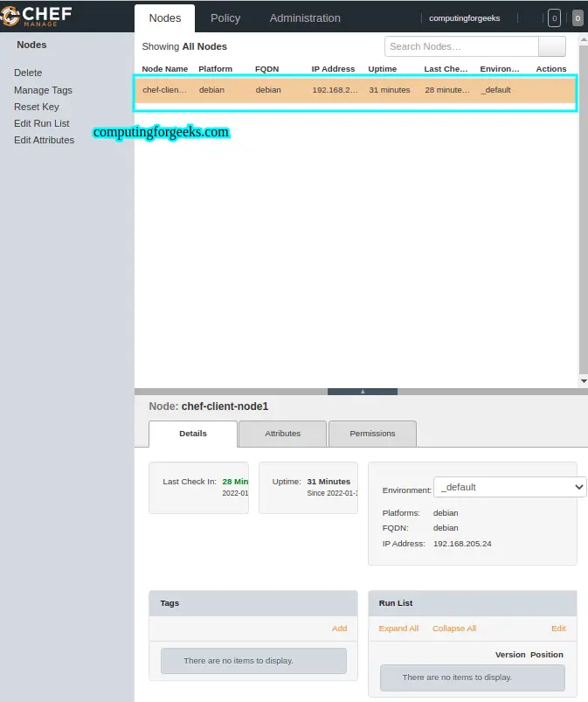Click the panel splitter collapse handle
The height and width of the screenshot is (702, 588).
click(x=363, y=392)
